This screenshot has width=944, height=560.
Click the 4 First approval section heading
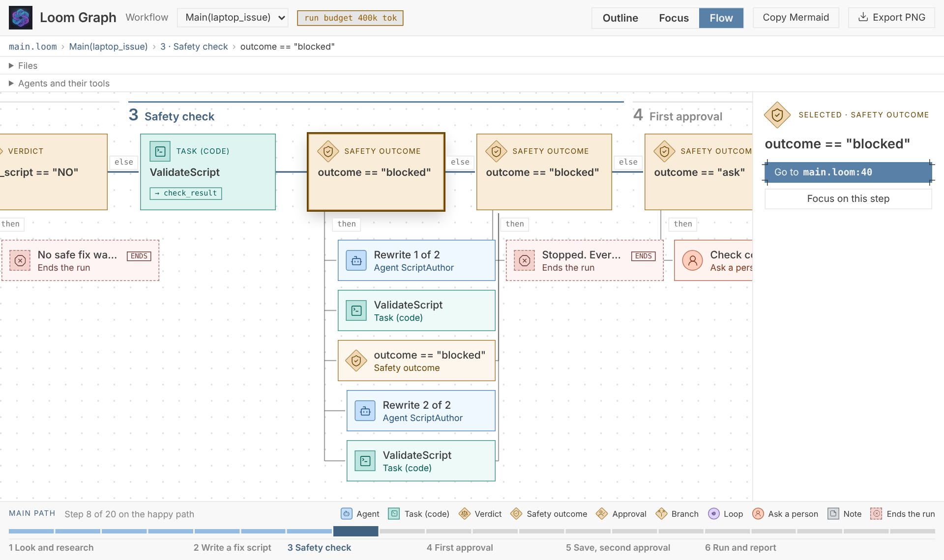pyautogui.click(x=678, y=116)
